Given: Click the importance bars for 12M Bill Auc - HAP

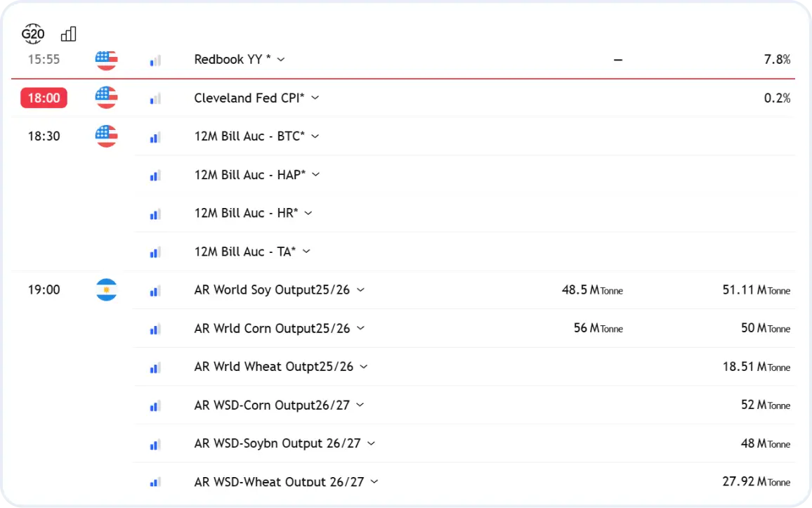Looking at the screenshot, I should 155,176.
